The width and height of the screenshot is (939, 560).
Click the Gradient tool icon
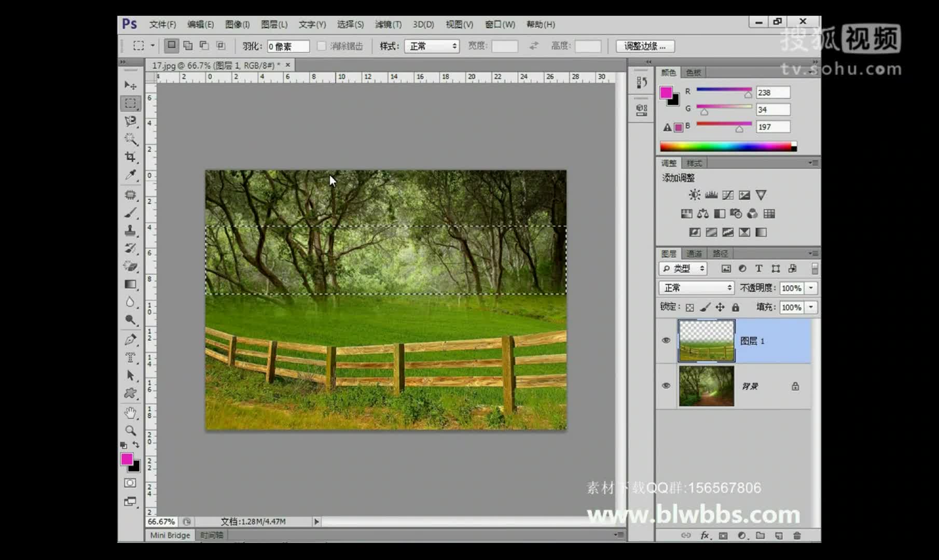[x=130, y=284]
